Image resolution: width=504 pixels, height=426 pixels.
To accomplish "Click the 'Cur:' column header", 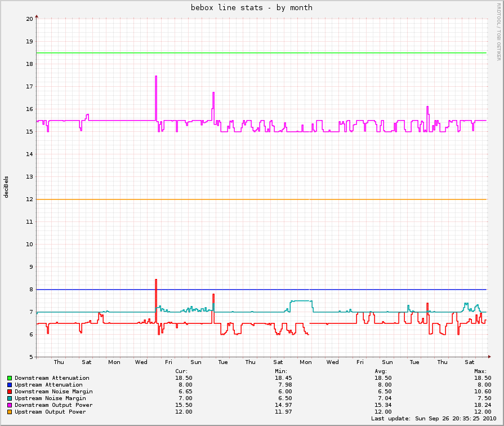I will (181, 371).
